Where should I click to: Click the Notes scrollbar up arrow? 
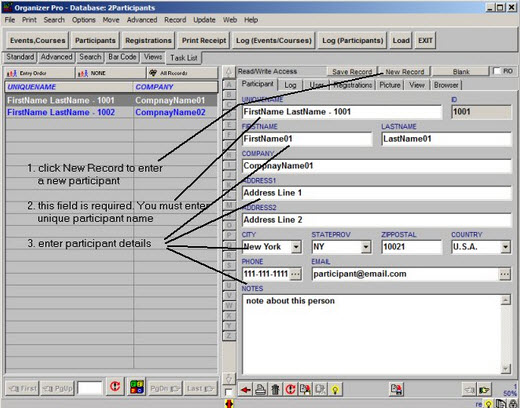505,300
